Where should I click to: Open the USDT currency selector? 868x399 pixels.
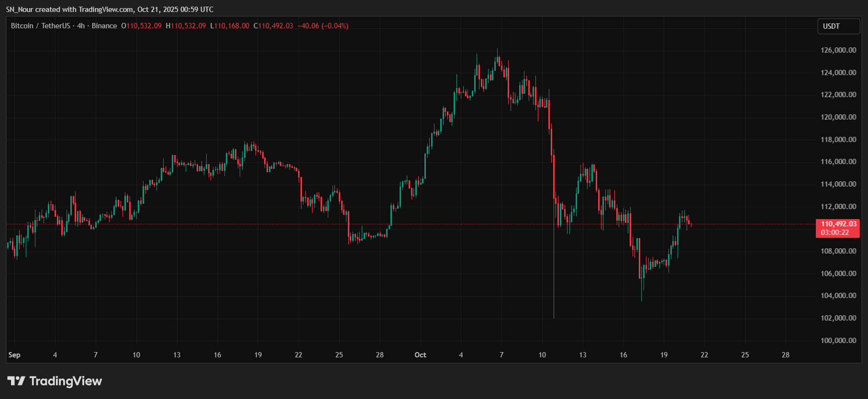[838, 26]
